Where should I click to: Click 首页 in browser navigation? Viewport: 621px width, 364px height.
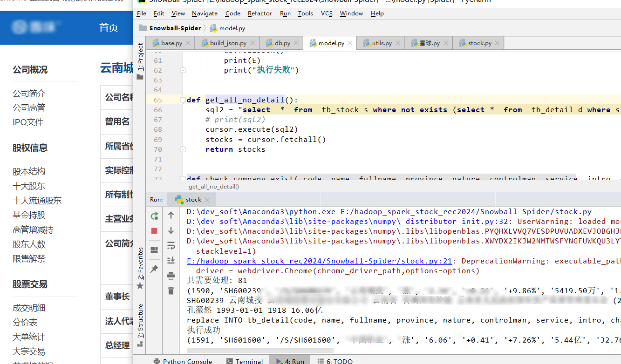point(109,27)
